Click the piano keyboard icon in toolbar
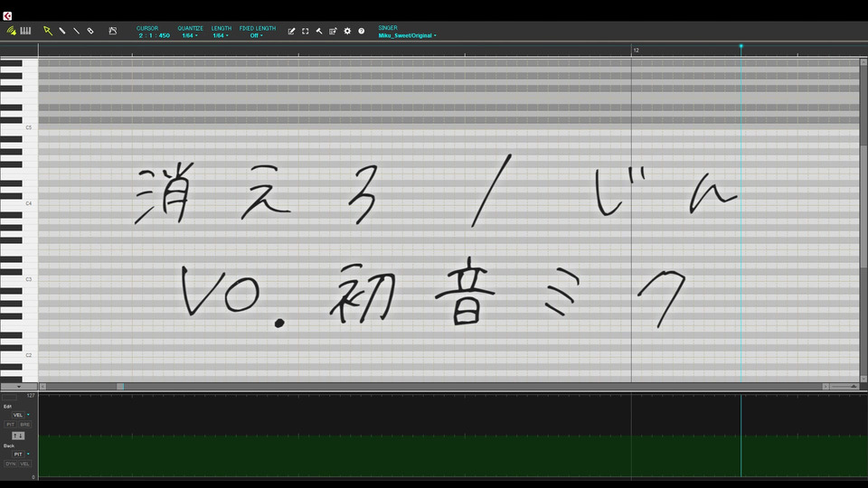The height and width of the screenshot is (488, 868). coord(25,31)
